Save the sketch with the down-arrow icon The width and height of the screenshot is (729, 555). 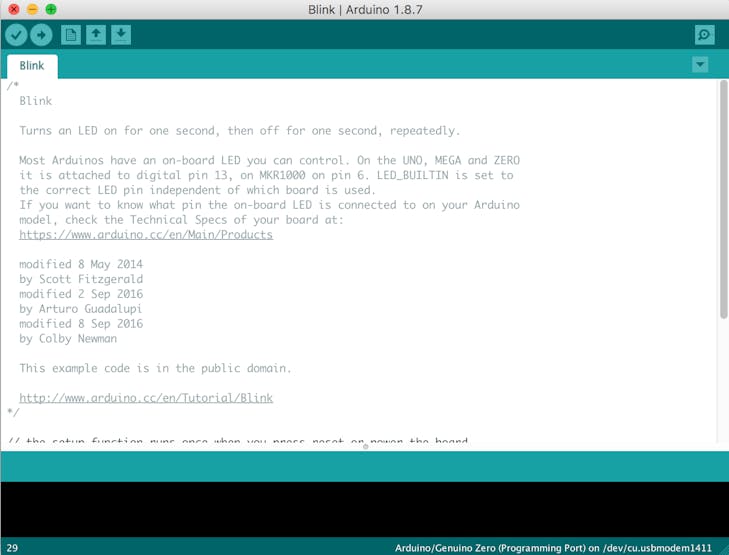pyautogui.click(x=121, y=35)
